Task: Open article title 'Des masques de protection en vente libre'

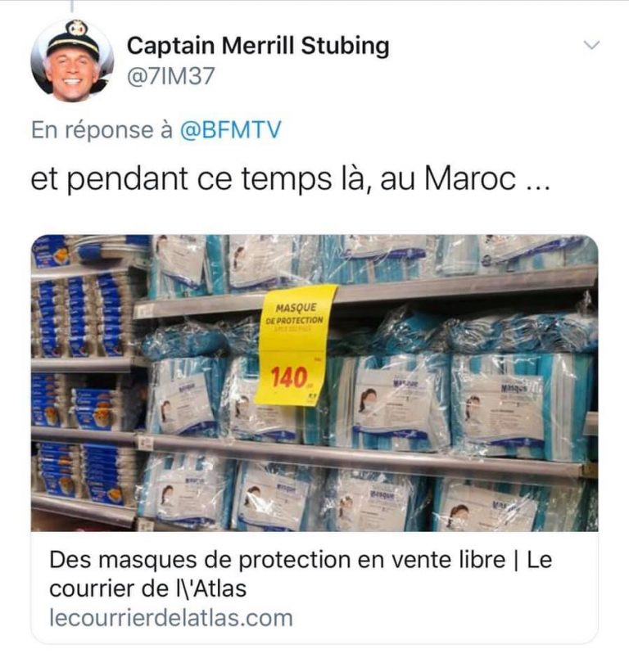Action: (278, 559)
